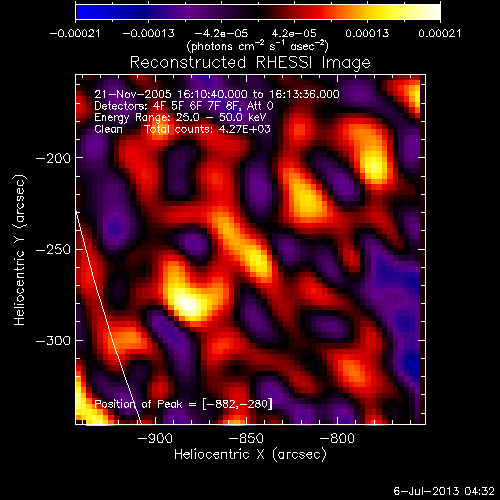Click the blue end of color bar
500x500 pixels.
(82, 11)
